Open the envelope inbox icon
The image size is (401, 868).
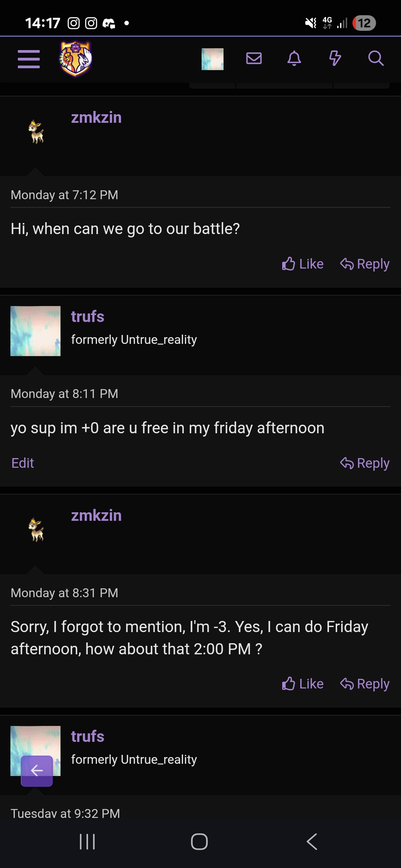[x=254, y=58]
